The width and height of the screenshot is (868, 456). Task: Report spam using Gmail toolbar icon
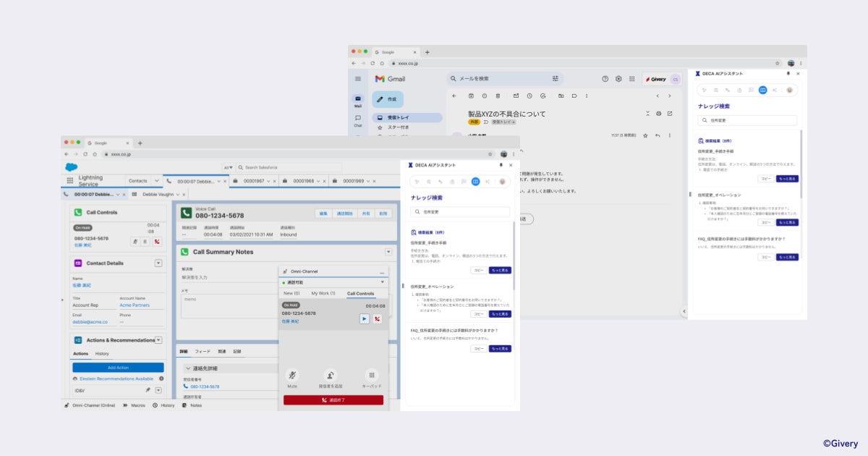pos(484,96)
